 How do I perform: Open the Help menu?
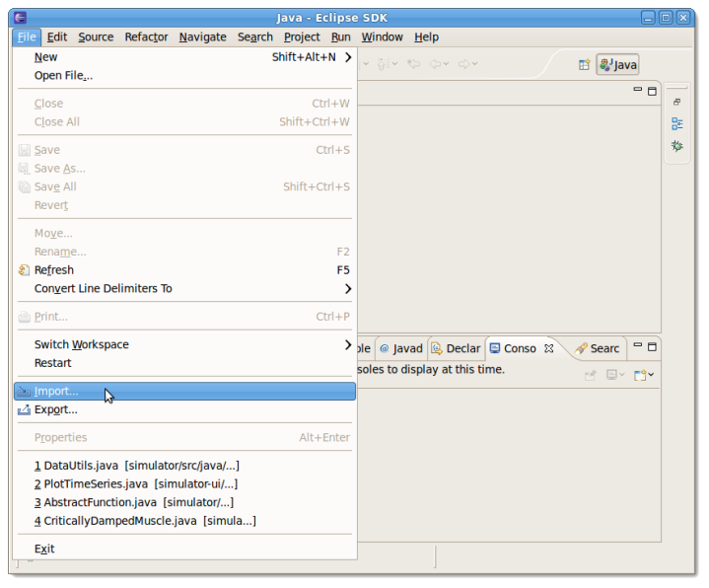click(x=426, y=37)
